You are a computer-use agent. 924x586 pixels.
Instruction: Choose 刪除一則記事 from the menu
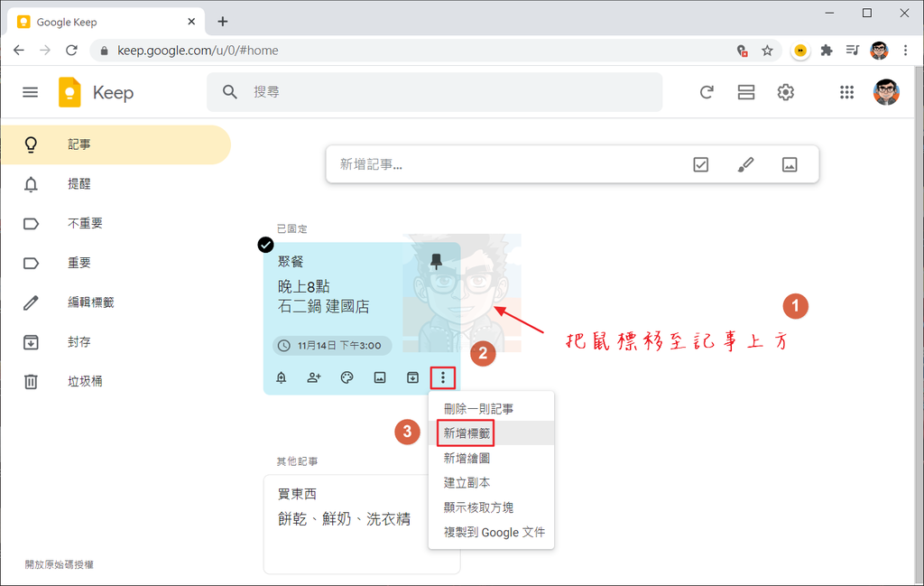coord(492,408)
